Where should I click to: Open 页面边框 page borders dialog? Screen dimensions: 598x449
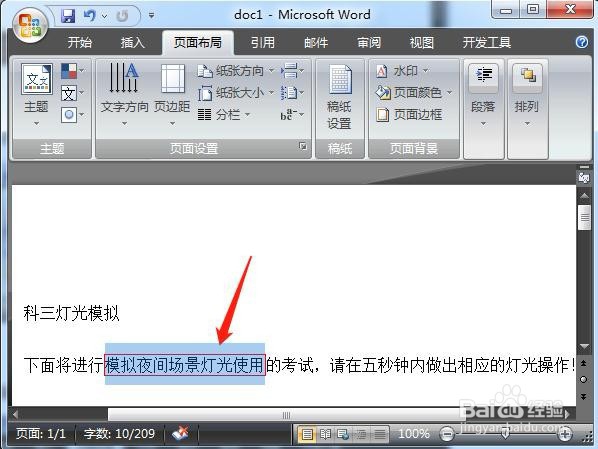tap(409, 114)
